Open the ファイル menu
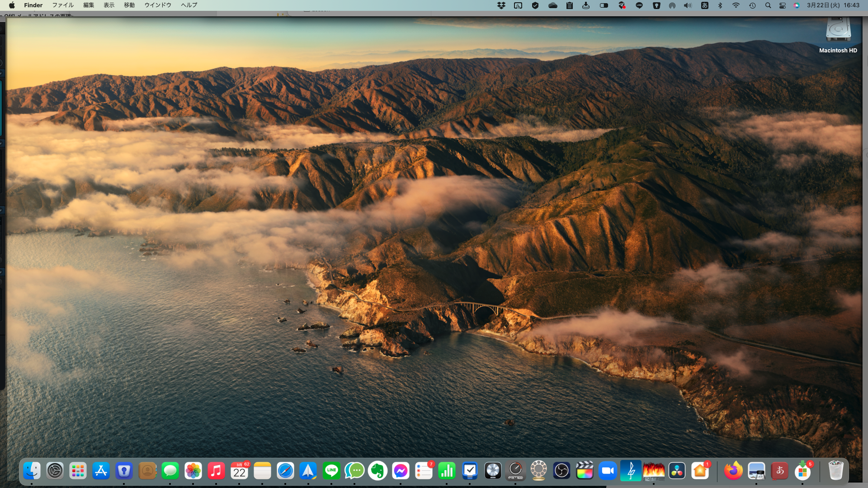This screenshot has width=868, height=488. tap(63, 5)
